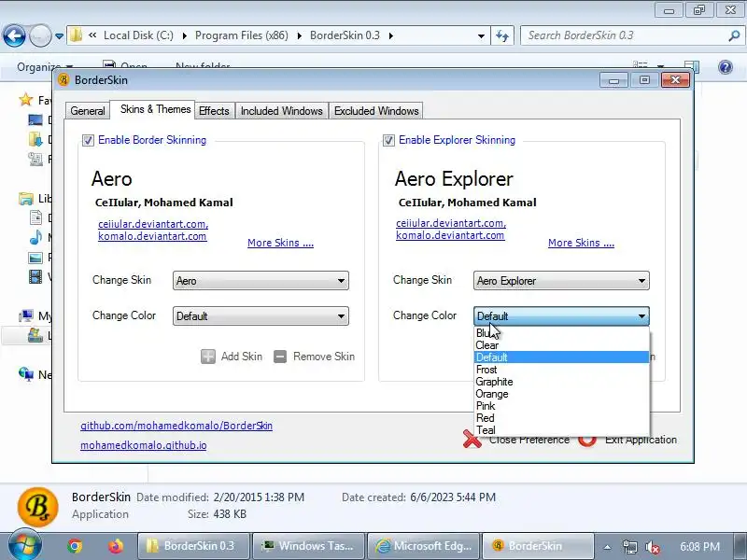Show hidden tray icons arrow
Viewport: 747px width, 560px height.
point(607,547)
